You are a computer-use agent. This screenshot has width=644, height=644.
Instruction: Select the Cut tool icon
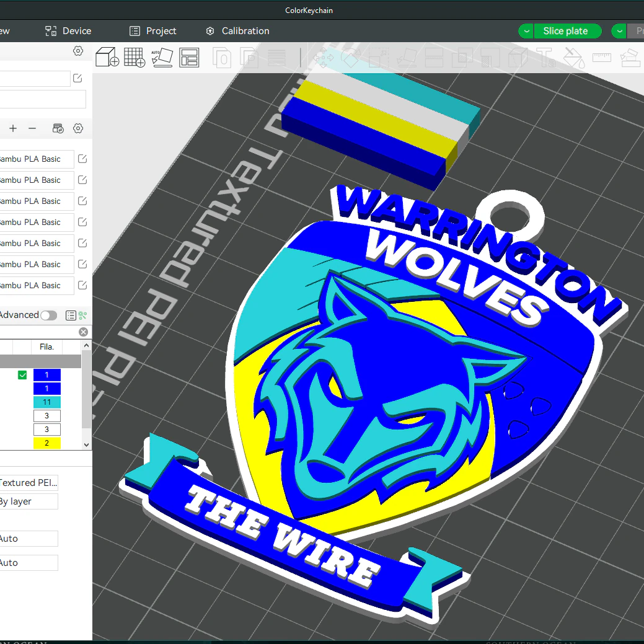(434, 57)
